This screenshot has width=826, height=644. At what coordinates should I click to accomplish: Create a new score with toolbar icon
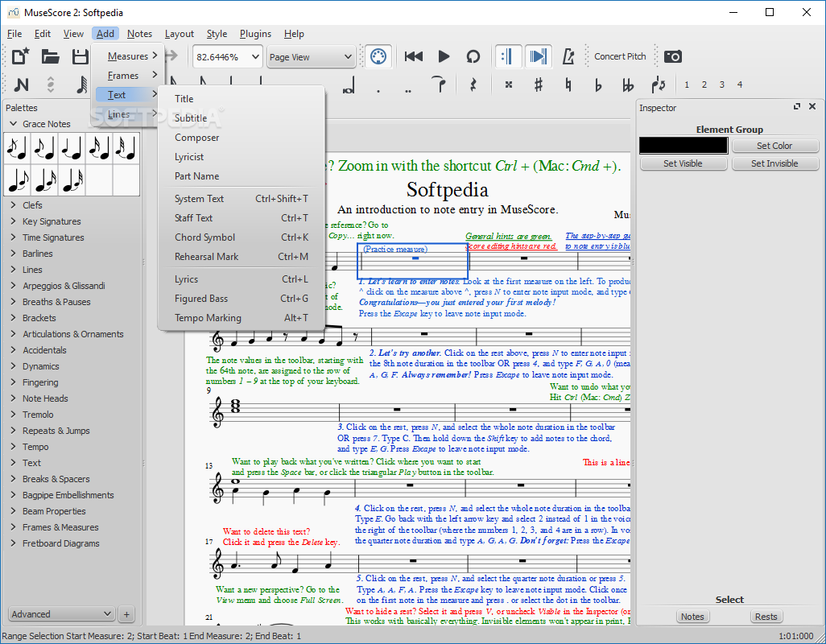(21, 56)
